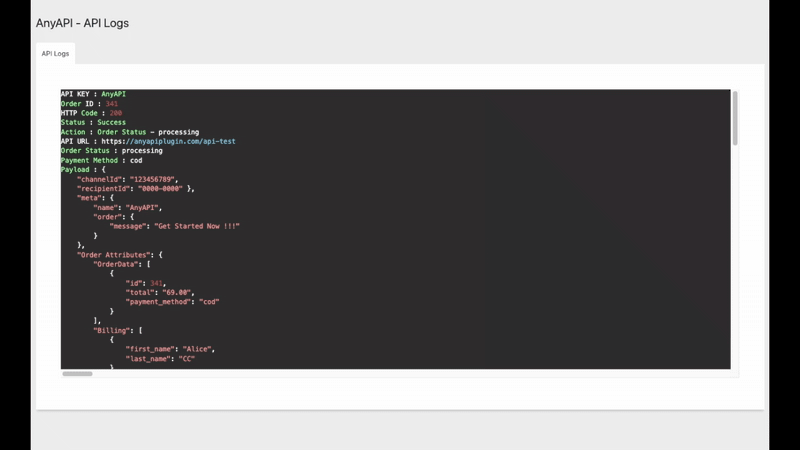Click the 'API KEY : AnyAPI' line
Viewport: 800px width, 450px height.
pos(93,94)
